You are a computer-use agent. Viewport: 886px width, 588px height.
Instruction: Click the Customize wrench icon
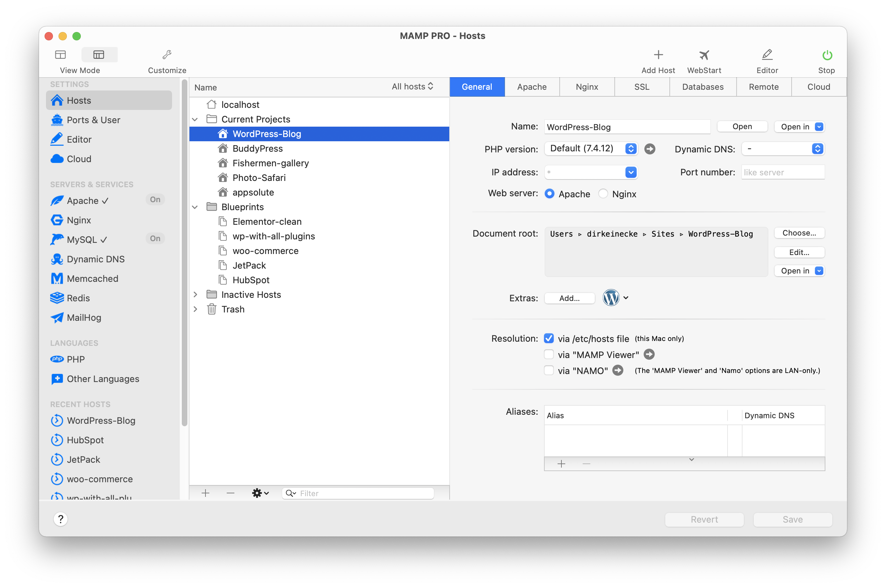[167, 55]
